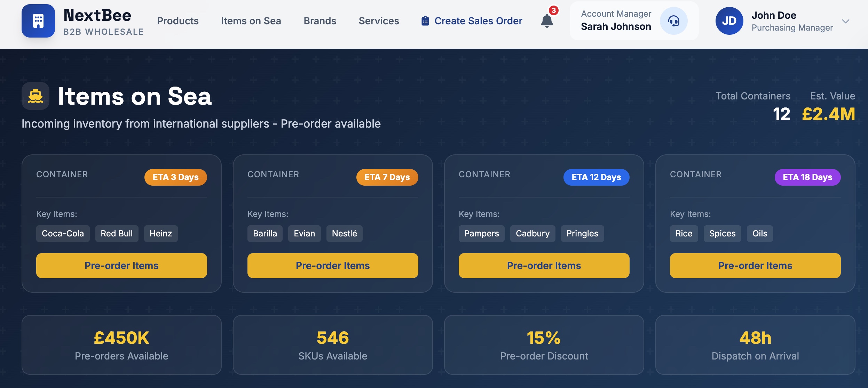
Task: Click the ship icon beside Items on Sea
Action: click(x=35, y=96)
